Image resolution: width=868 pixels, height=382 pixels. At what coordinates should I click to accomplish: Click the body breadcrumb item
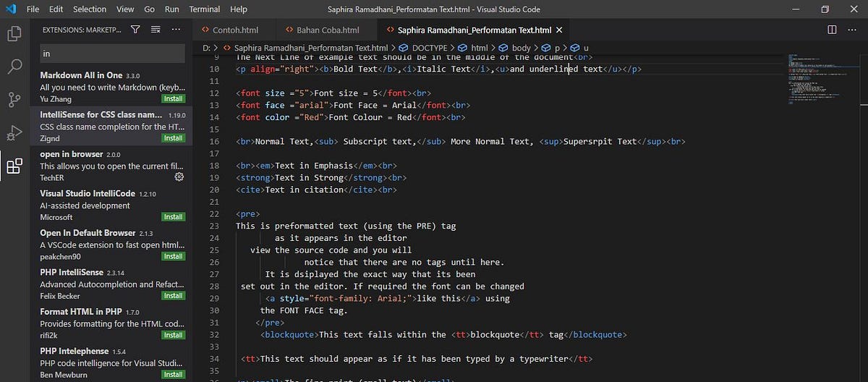(521, 48)
